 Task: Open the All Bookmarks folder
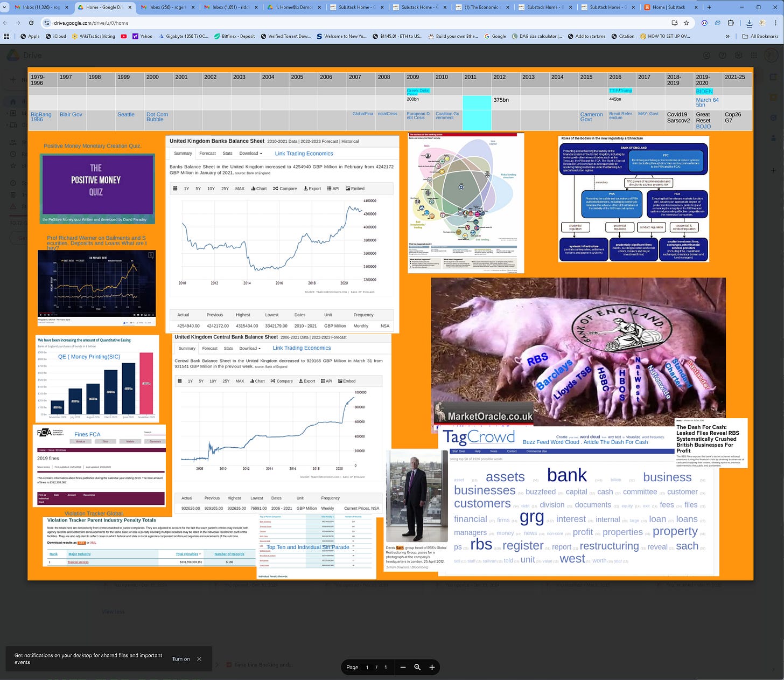pos(760,36)
